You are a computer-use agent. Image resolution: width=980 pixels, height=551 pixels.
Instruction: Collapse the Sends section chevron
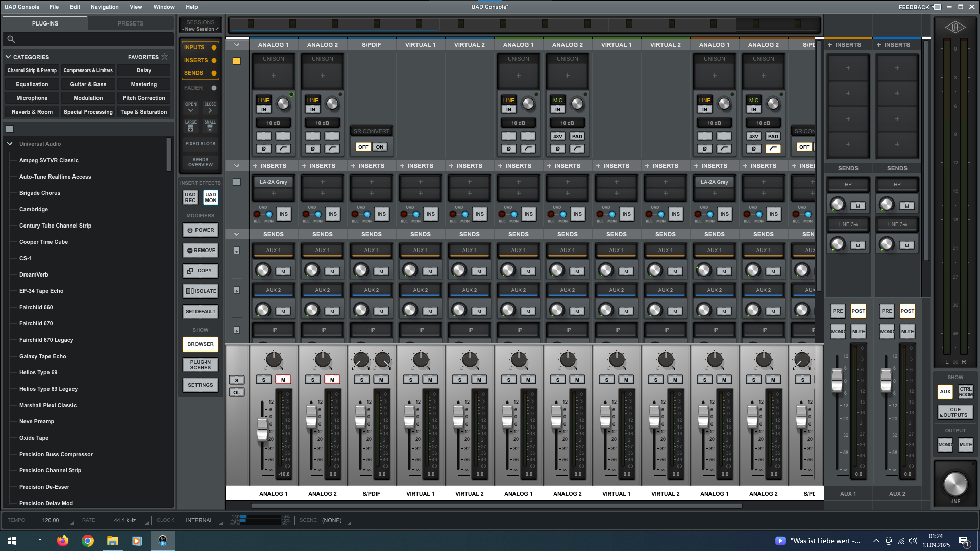[x=237, y=234]
